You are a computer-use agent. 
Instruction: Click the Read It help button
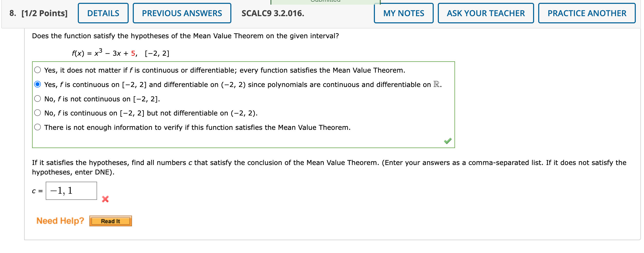pyautogui.click(x=110, y=221)
